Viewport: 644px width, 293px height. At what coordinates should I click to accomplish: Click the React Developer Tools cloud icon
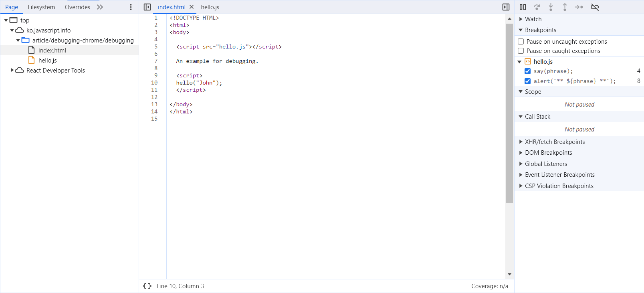[19, 70]
